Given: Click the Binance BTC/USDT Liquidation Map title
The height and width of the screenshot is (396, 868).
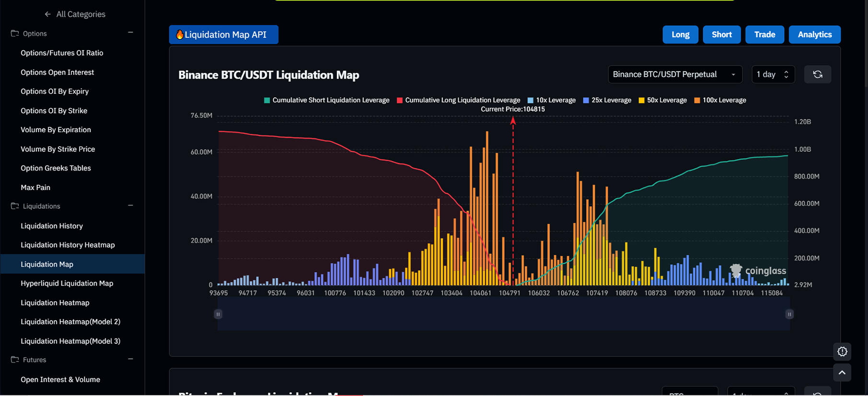Looking at the screenshot, I should (x=268, y=75).
